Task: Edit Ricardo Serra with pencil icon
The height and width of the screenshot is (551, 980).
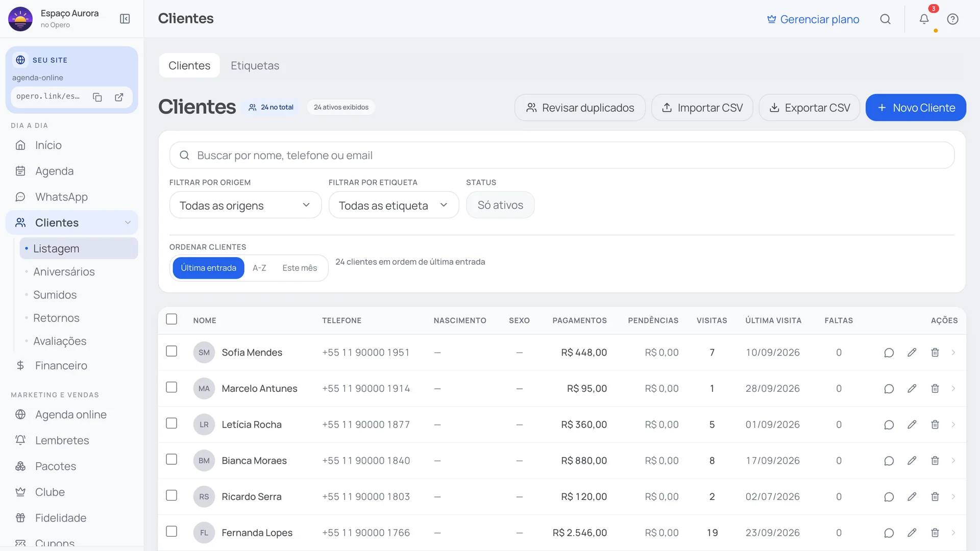Action: click(x=912, y=497)
